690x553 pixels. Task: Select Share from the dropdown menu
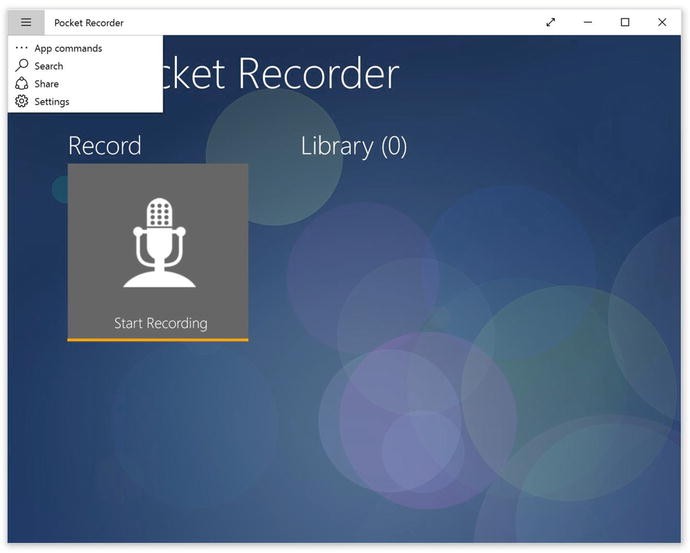coord(85,84)
